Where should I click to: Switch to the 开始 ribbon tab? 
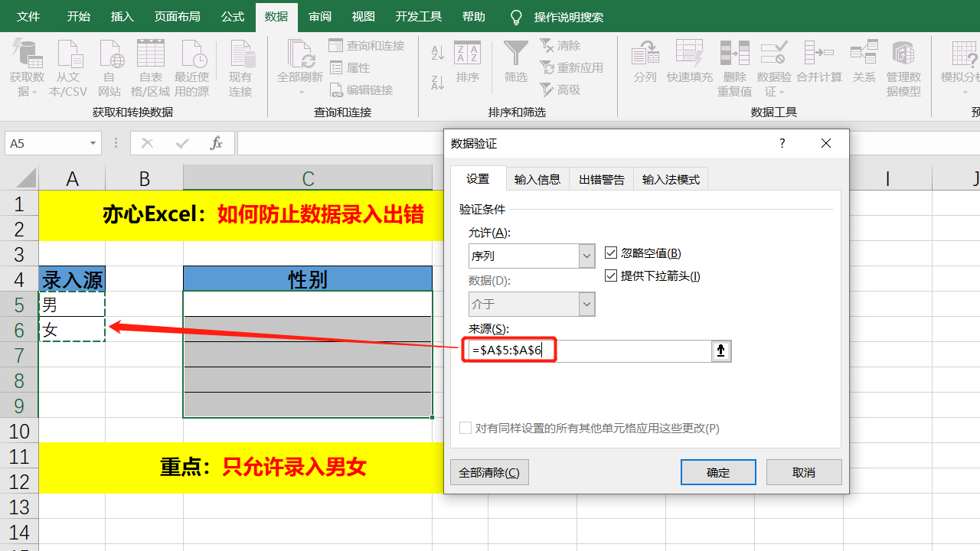coord(78,17)
